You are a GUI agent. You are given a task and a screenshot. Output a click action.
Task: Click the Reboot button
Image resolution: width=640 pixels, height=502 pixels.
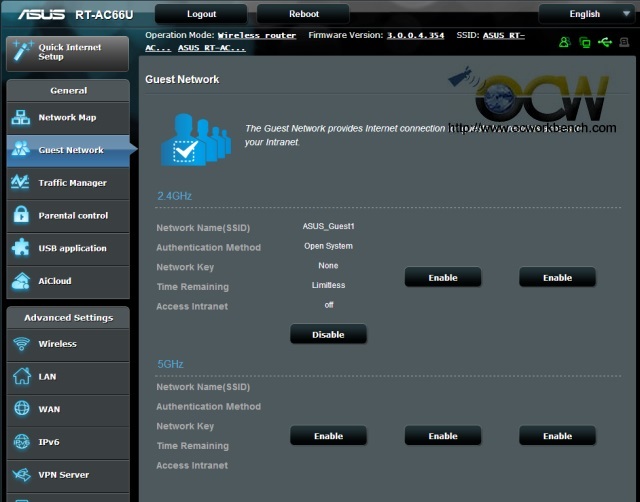(x=304, y=14)
